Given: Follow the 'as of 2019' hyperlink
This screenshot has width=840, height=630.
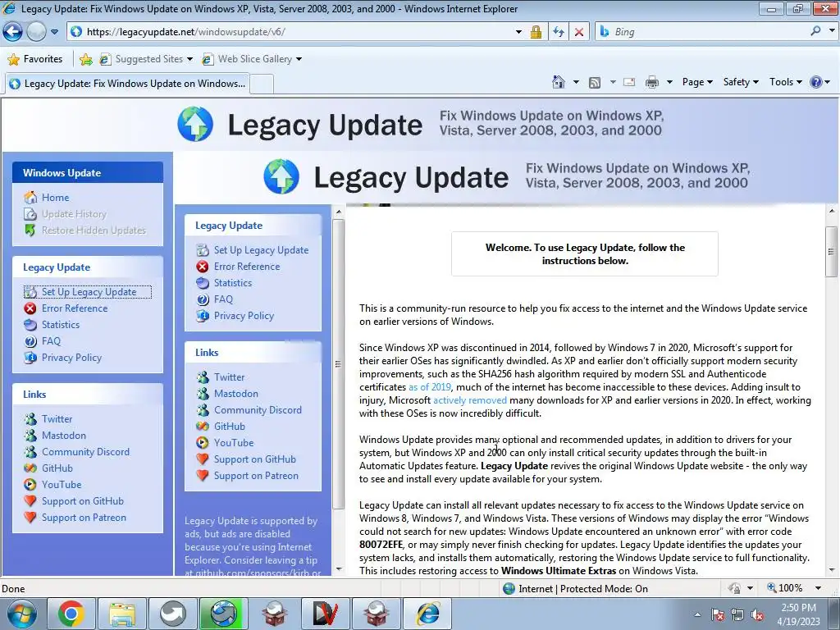Looking at the screenshot, I should coord(430,387).
